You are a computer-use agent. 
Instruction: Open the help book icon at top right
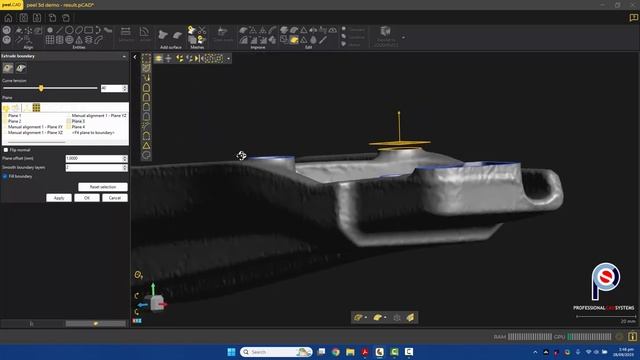coord(633,18)
